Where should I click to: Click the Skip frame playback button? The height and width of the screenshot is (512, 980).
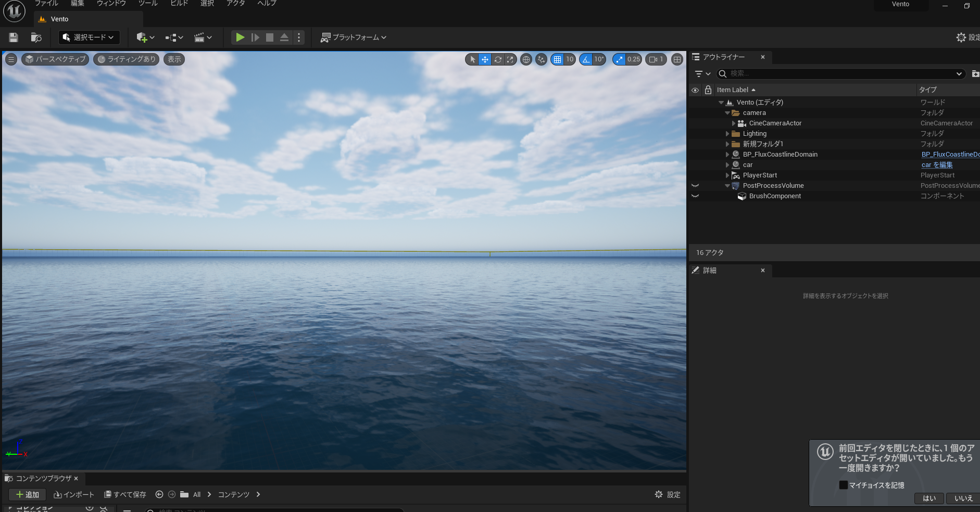click(x=255, y=37)
